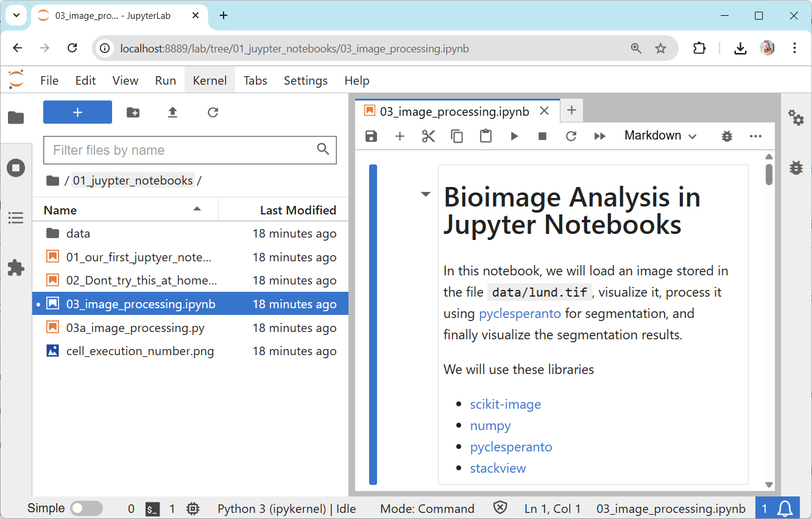The image size is (812, 519).
Task: Follow the pyclesperanto link in the paragraph
Action: point(520,314)
